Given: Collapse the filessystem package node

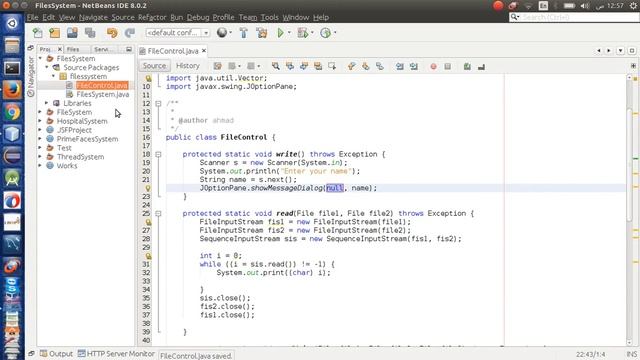Looking at the screenshot, I should [x=53, y=76].
